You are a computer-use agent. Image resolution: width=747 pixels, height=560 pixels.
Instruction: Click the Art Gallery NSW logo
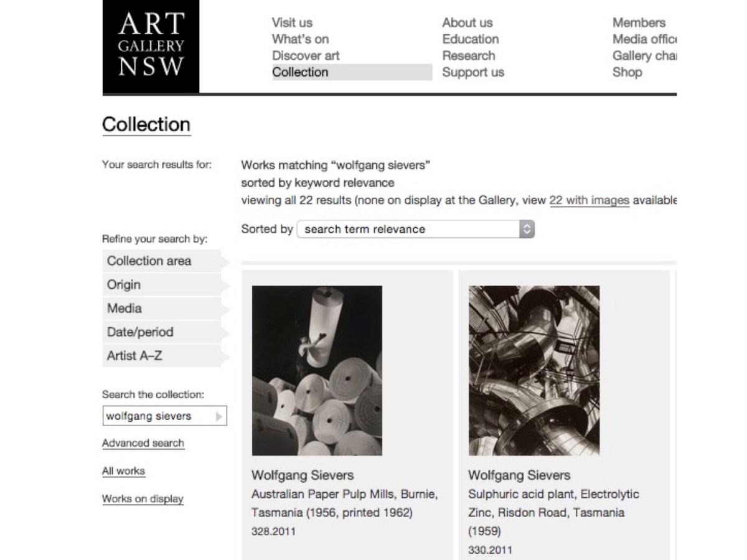[151, 47]
